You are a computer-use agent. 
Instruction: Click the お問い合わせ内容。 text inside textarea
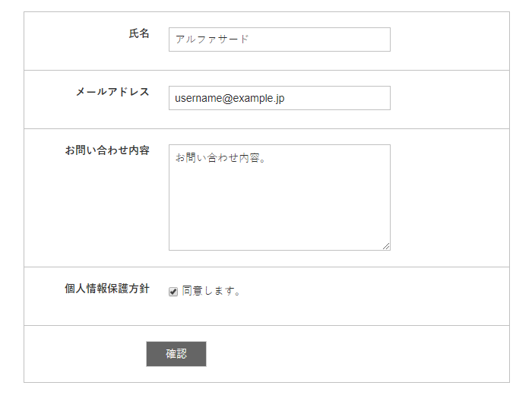tap(220, 158)
